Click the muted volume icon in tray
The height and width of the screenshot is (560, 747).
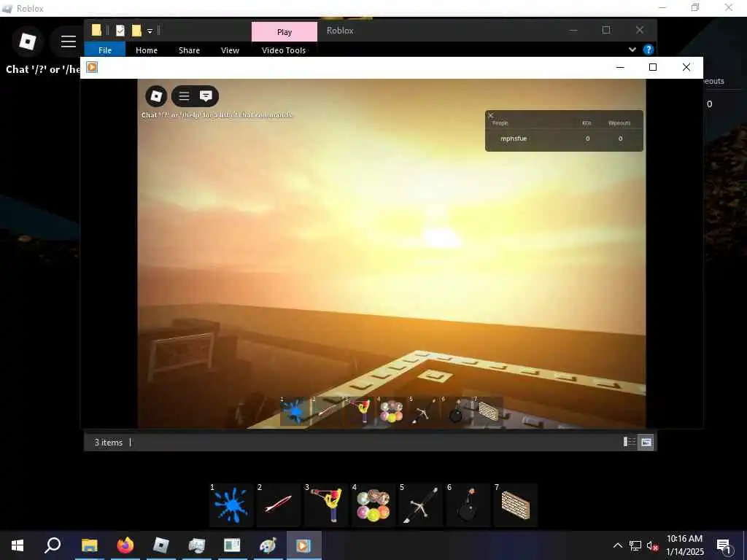coord(652,545)
